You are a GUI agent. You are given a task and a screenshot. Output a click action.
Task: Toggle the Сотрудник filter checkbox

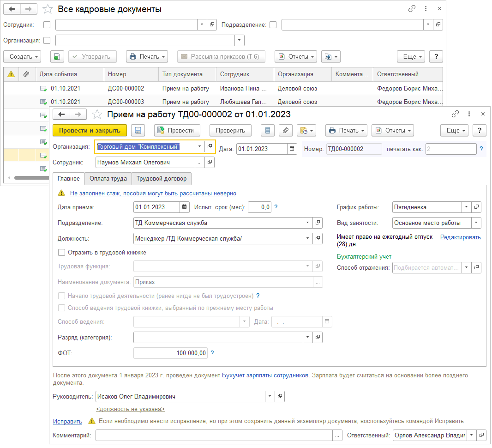47,24
